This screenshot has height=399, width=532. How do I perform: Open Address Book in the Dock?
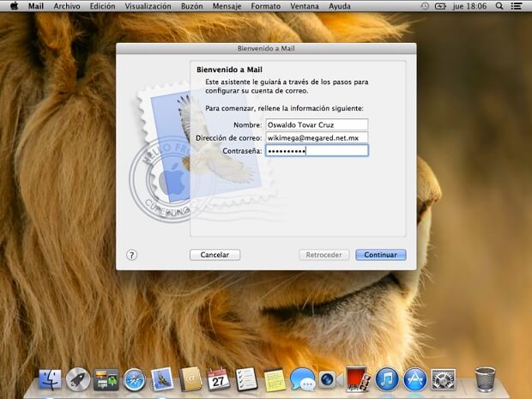tap(190, 379)
